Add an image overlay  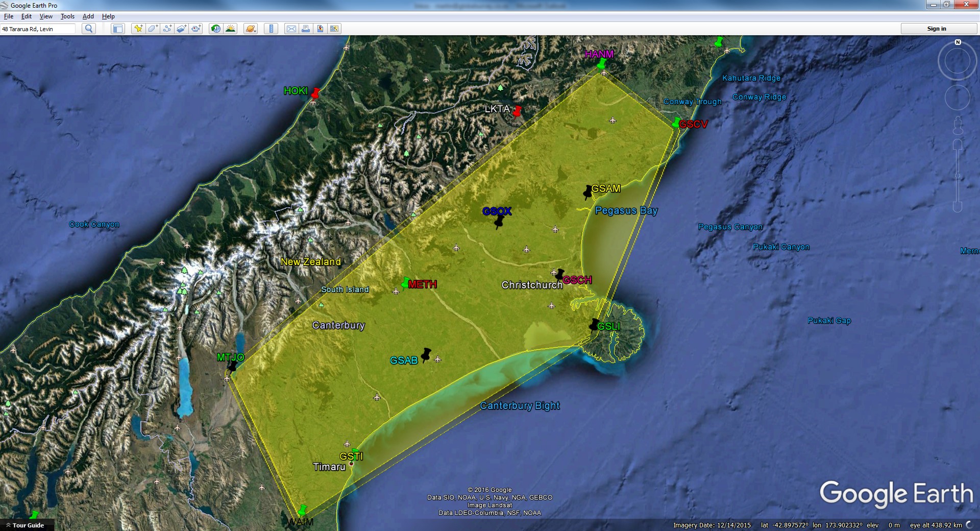tap(182, 29)
